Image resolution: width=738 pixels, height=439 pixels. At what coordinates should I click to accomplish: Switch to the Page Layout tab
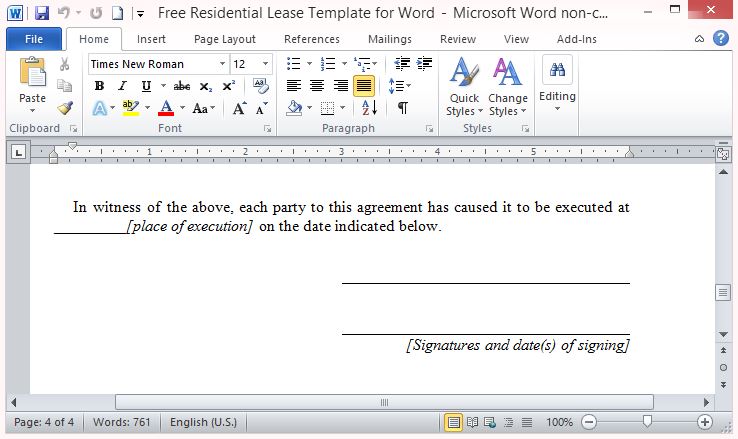coord(225,39)
